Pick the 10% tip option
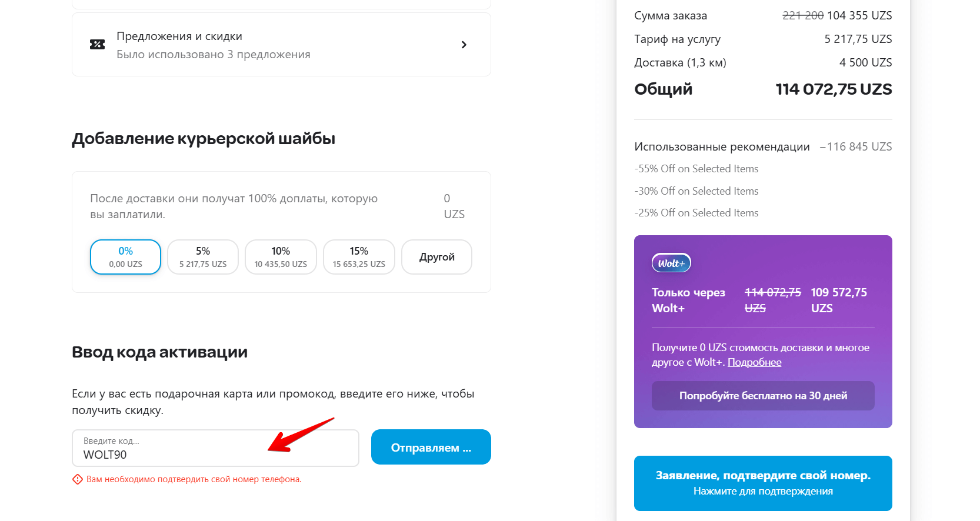The height and width of the screenshot is (521, 980). pyautogui.click(x=281, y=257)
